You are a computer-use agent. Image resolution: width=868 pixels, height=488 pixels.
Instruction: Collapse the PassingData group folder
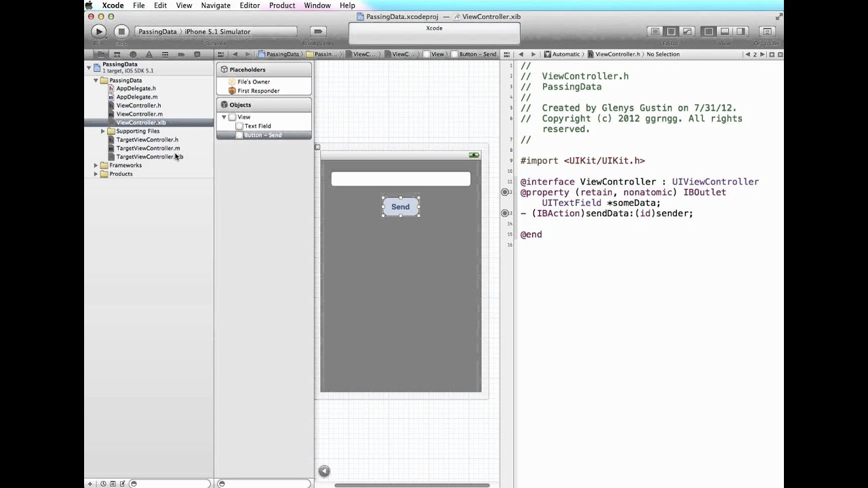click(96, 80)
